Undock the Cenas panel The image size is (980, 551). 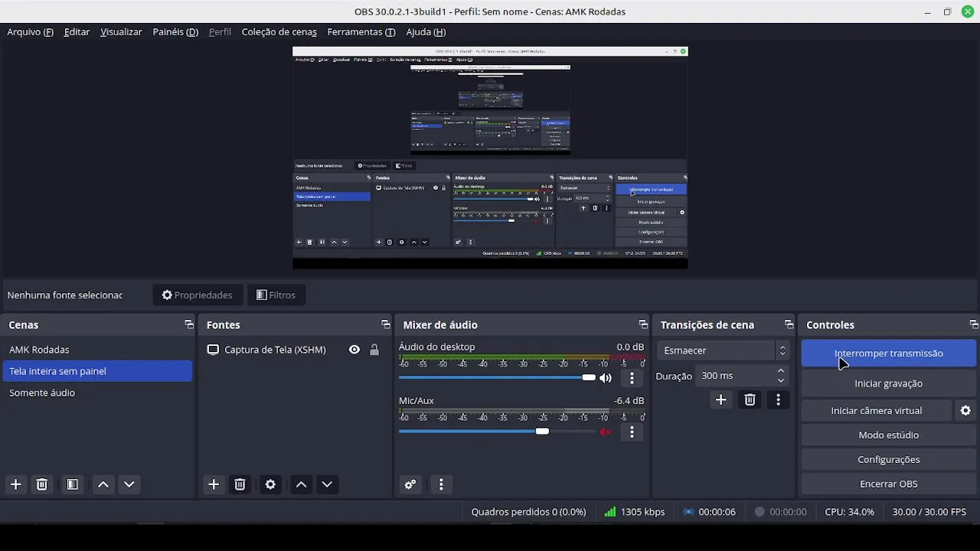[x=189, y=324]
